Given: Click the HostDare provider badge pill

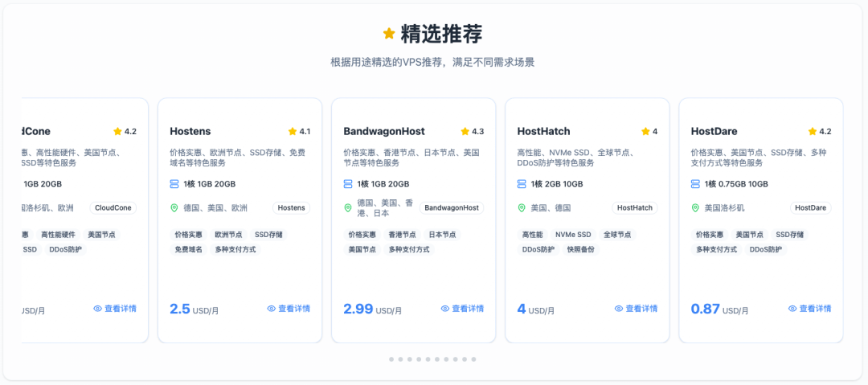Looking at the screenshot, I should point(810,208).
